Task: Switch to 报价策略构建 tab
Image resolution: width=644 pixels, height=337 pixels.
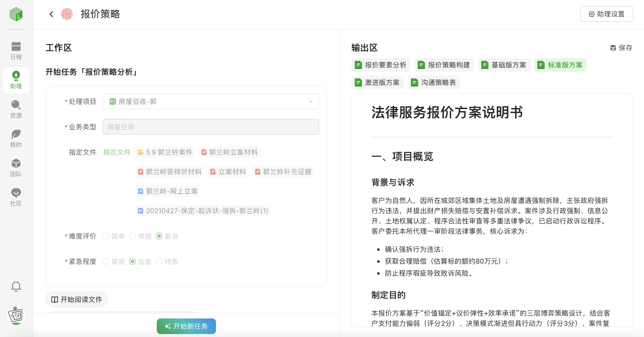Action: (444, 65)
